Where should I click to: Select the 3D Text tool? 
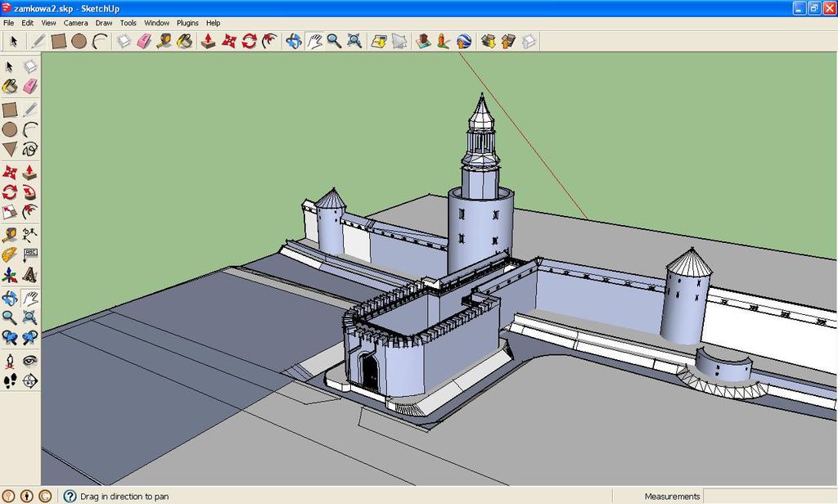(30, 275)
